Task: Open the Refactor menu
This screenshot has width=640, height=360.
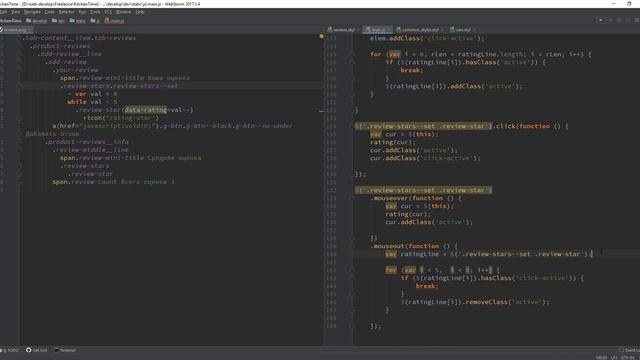Action: (66, 12)
